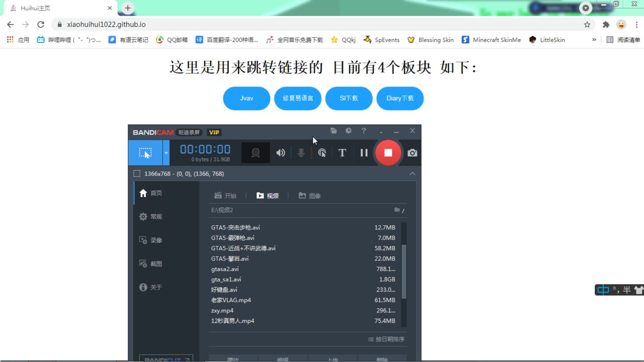Stop recording with the red button
Screen dimensions: 644x362
pyautogui.click(x=388, y=153)
